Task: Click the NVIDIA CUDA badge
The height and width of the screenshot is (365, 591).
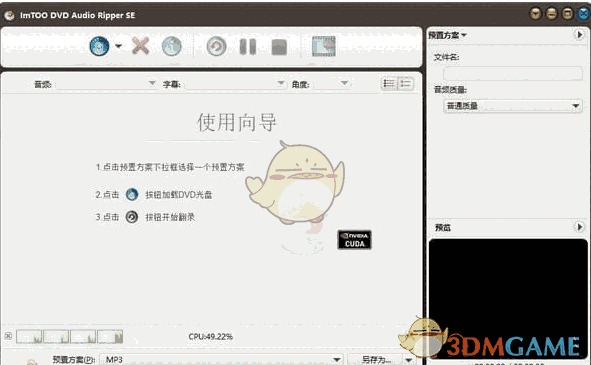Action: pos(354,240)
